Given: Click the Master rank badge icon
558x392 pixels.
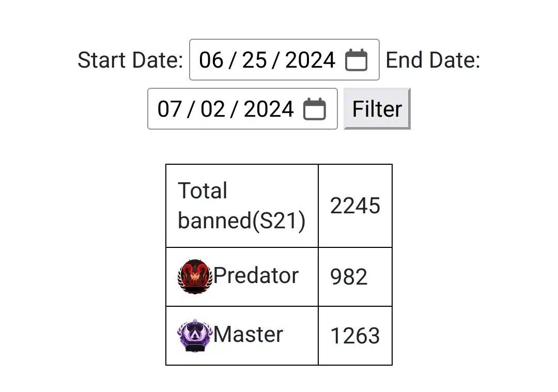Looking at the screenshot, I should coord(195,335).
